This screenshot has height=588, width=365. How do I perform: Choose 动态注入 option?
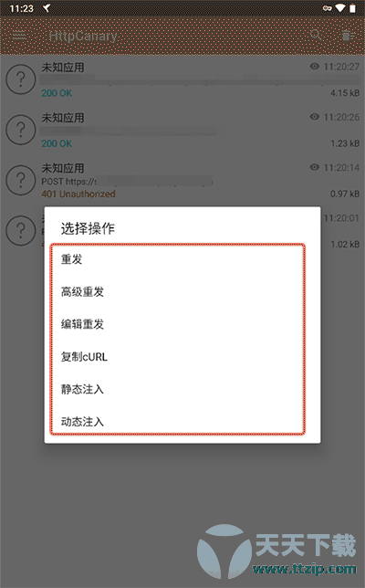[x=177, y=421]
